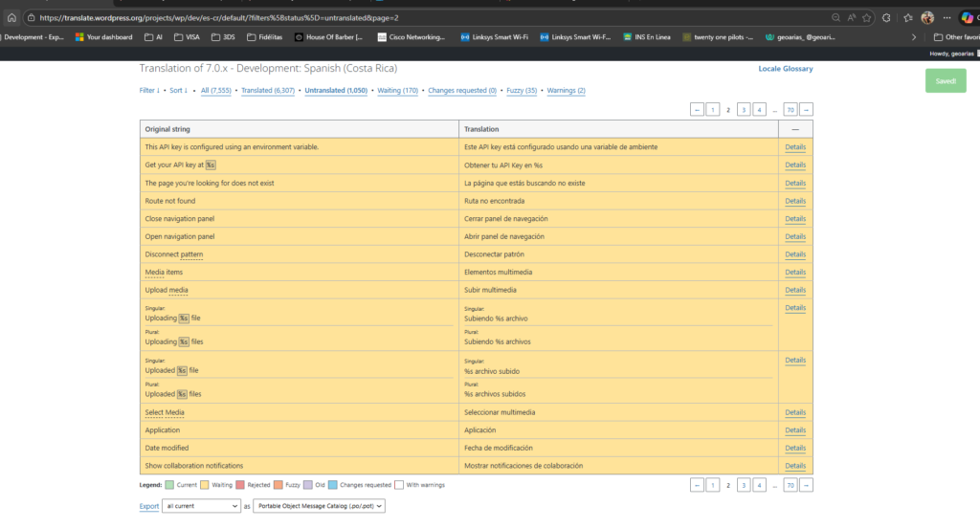
Task: Bookmark this page with the star icon
Action: (866, 17)
